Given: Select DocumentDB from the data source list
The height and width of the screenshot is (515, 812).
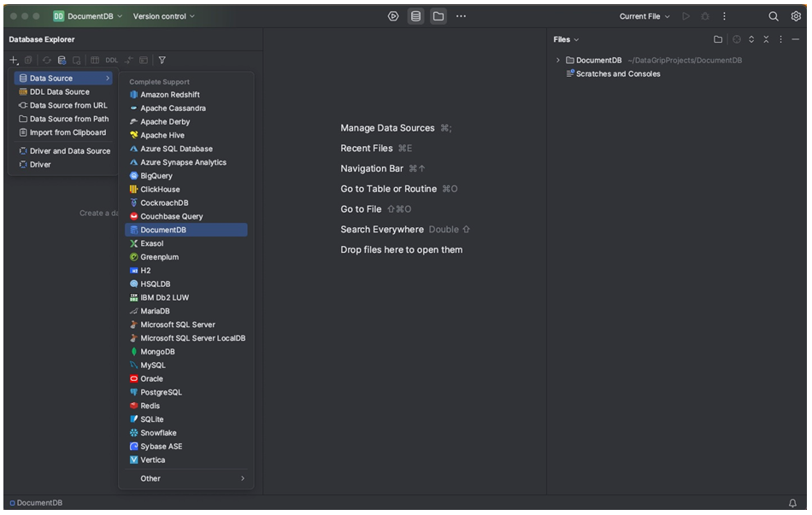Looking at the screenshot, I should click(168, 229).
